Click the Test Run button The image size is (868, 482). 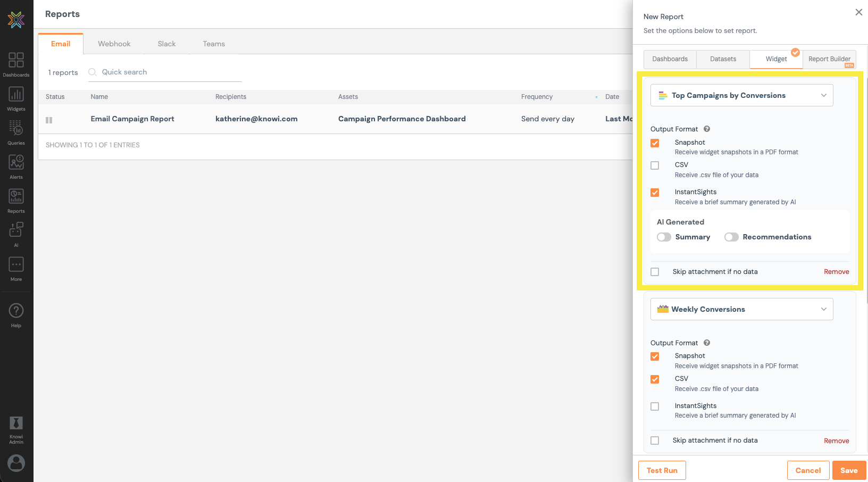coord(662,470)
